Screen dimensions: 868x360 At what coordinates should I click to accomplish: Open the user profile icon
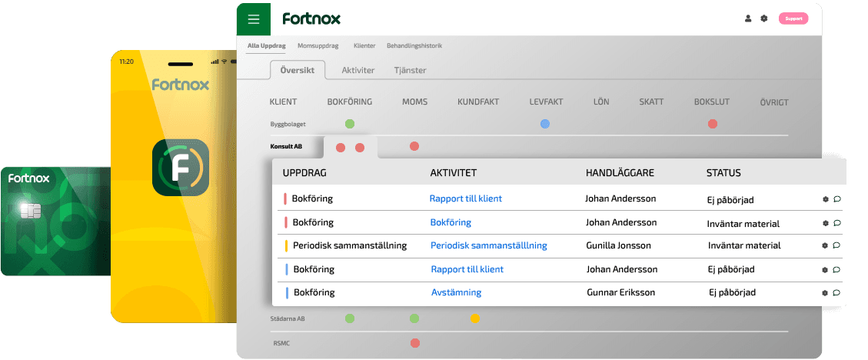[748, 18]
